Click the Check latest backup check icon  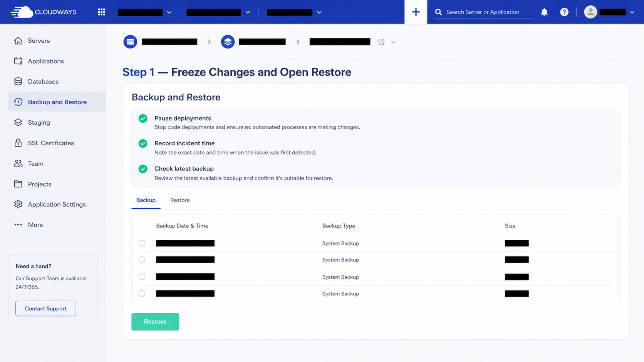pos(143,169)
